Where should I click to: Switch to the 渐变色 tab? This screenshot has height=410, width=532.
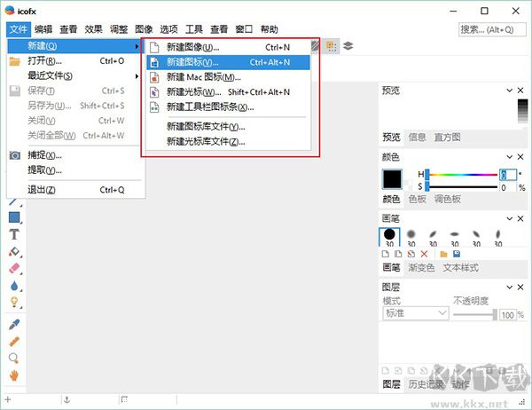421,267
